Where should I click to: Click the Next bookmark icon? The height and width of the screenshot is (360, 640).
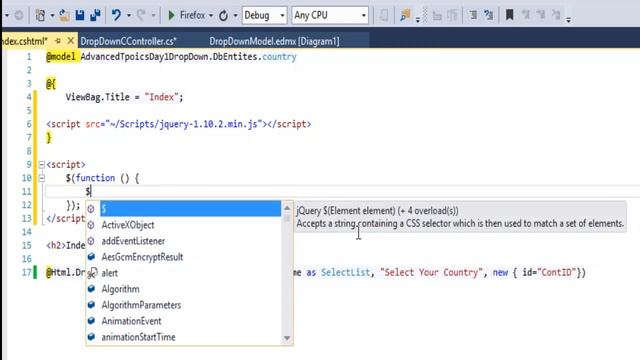(x=541, y=16)
